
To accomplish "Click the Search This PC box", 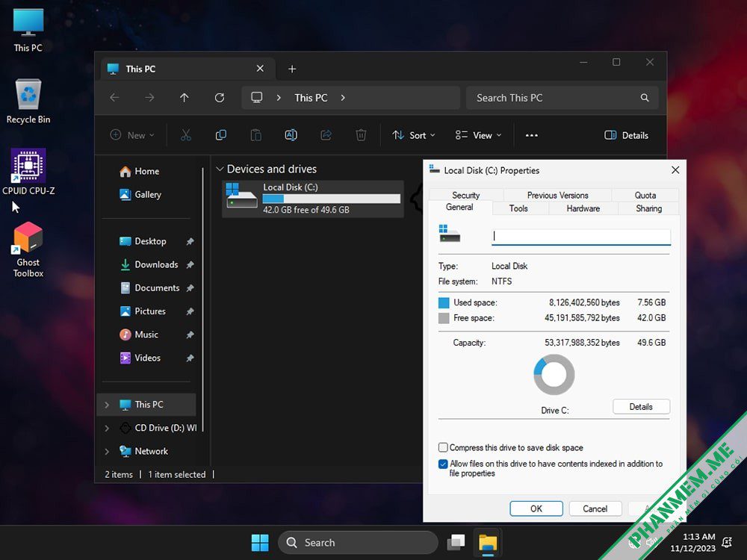I will [562, 98].
